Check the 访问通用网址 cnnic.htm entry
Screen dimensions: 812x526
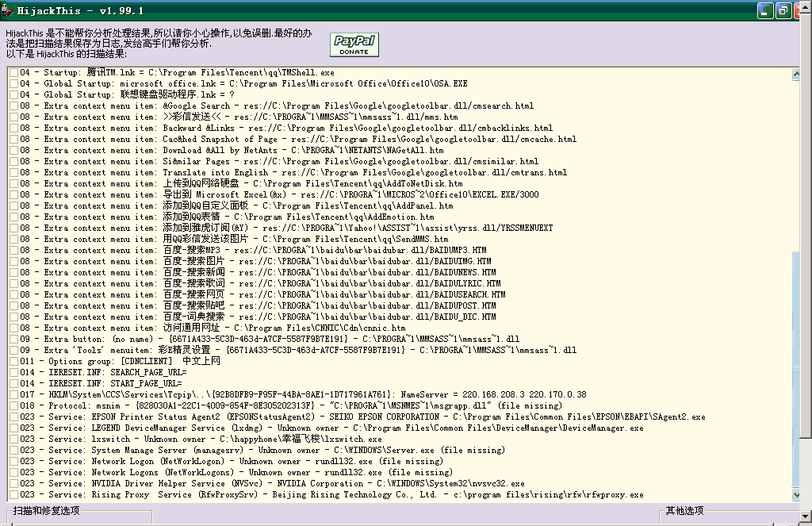pyautogui.click(x=14, y=328)
